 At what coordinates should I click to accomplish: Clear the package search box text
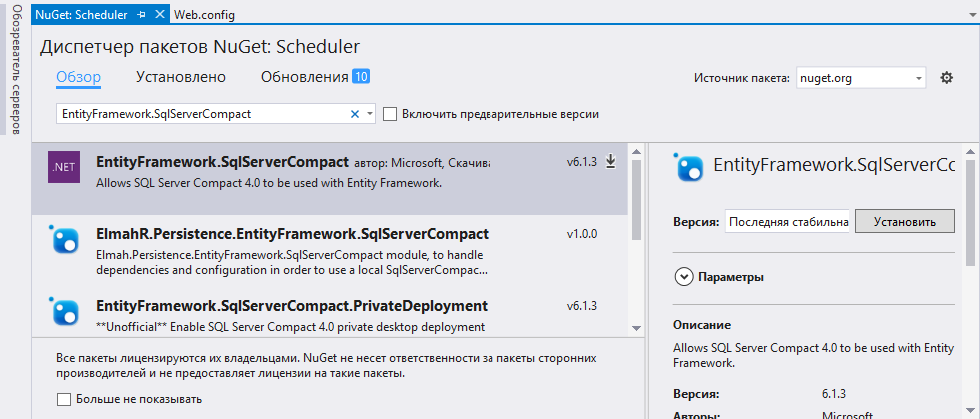(354, 114)
